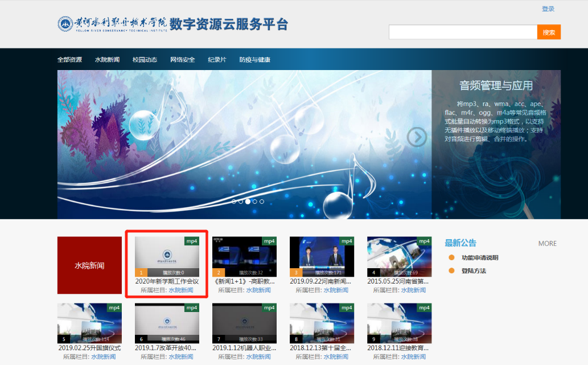Click the orange bullet beside 登陆方法
Image resolution: width=588 pixels, height=365 pixels.
click(452, 271)
